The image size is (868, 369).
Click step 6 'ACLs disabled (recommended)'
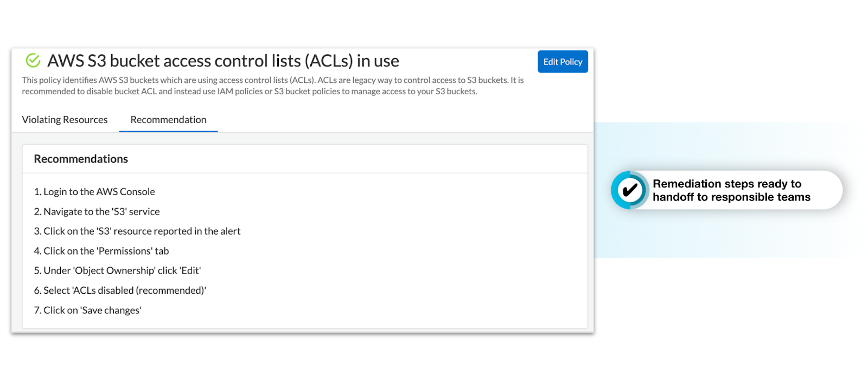coord(120,291)
